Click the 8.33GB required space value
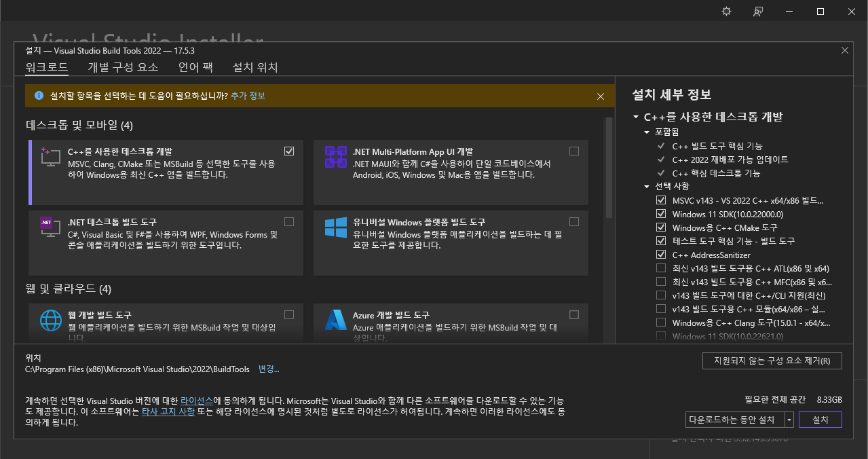 point(829,399)
